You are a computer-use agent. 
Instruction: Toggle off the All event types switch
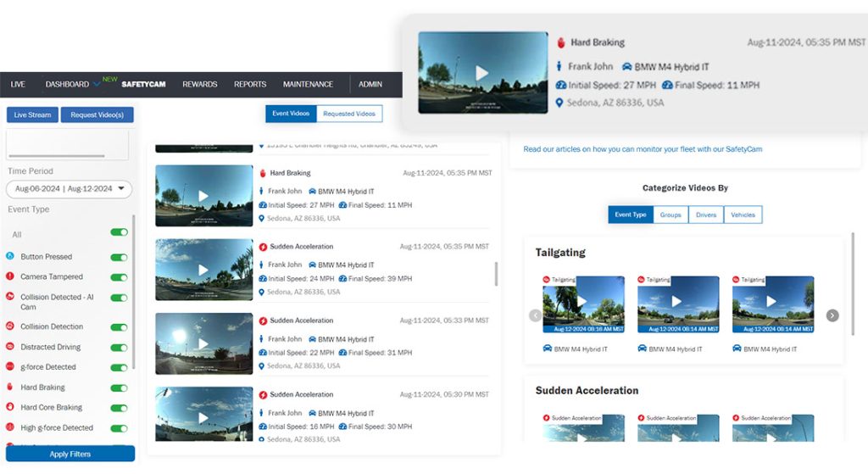pos(119,232)
